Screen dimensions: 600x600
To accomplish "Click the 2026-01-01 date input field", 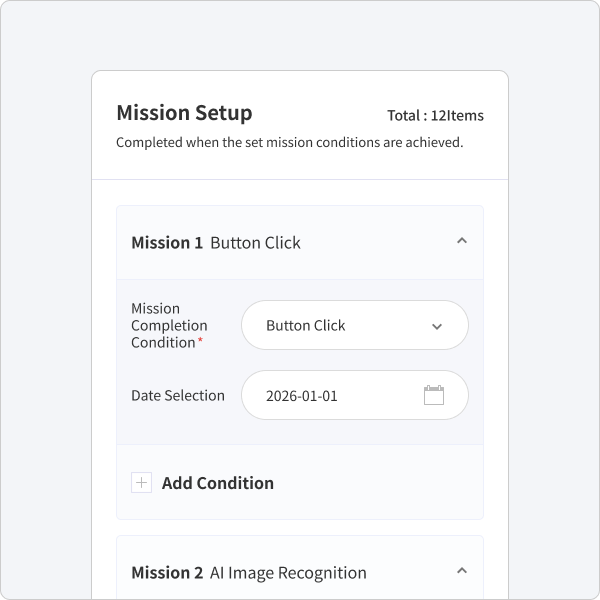I will click(355, 395).
